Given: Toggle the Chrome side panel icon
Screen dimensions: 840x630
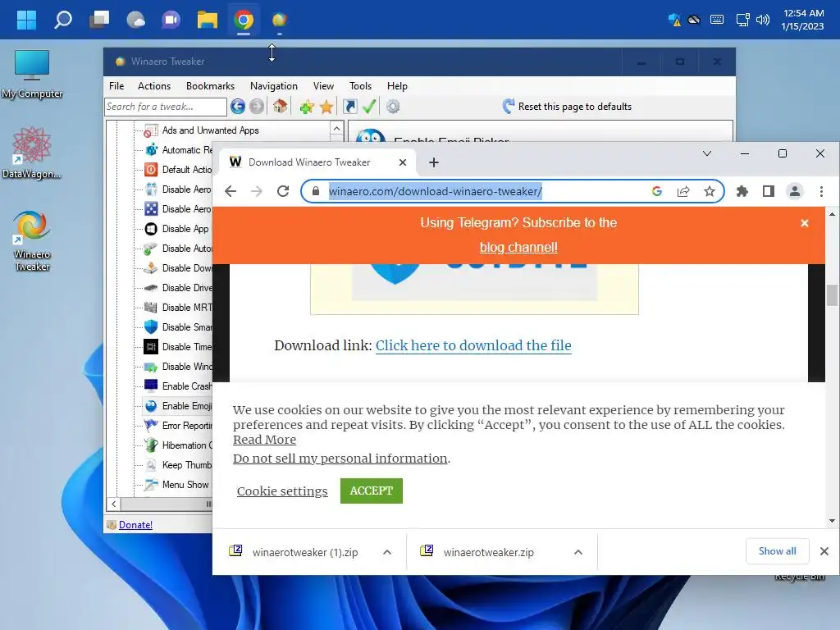Looking at the screenshot, I should click(768, 191).
